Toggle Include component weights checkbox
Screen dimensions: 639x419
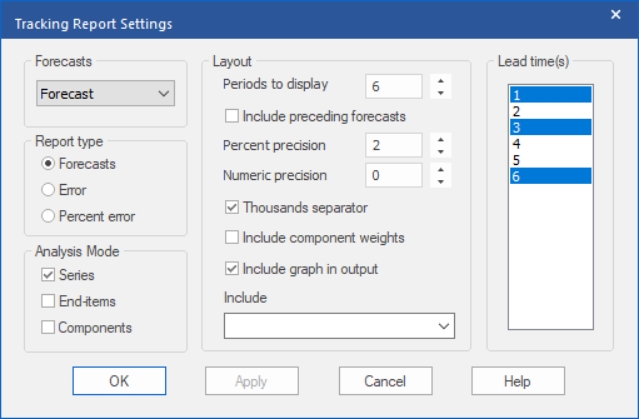(232, 237)
